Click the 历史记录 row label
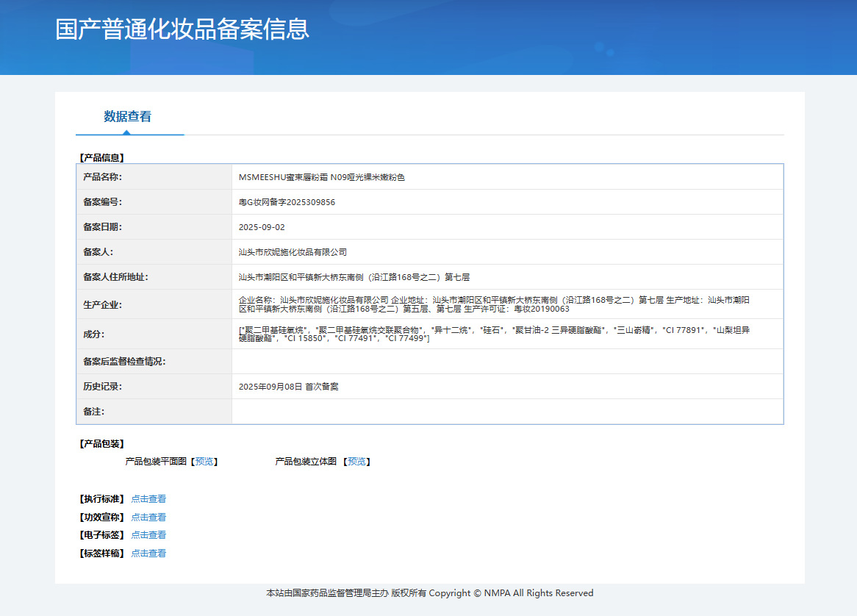This screenshot has height=616, width=857. [x=102, y=387]
